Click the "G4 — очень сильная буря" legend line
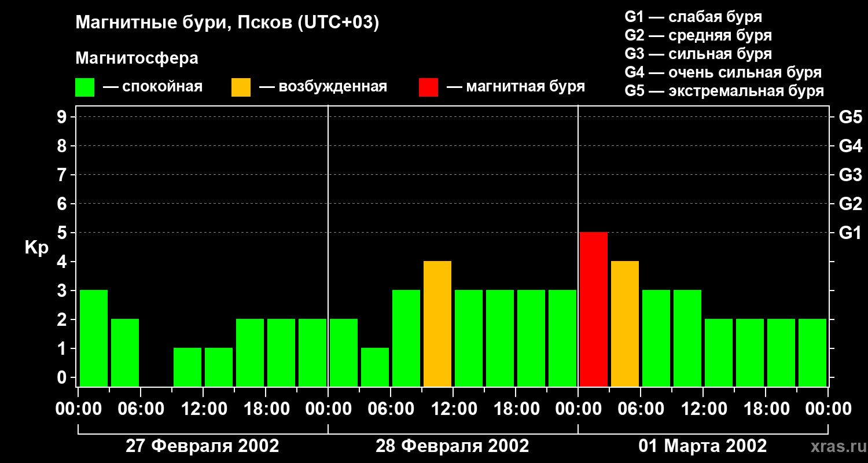The height and width of the screenshot is (463, 868). [723, 72]
